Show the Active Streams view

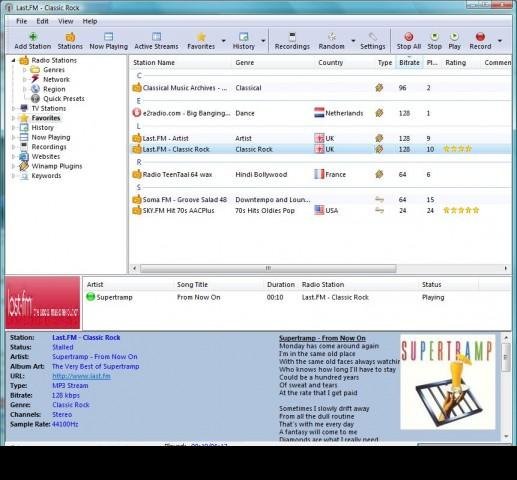pos(156,41)
